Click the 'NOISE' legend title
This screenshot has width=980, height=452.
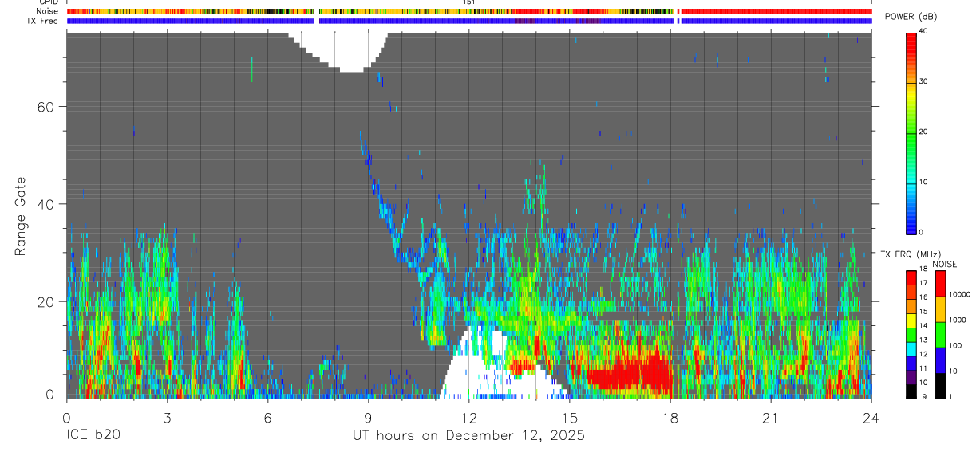(944, 264)
